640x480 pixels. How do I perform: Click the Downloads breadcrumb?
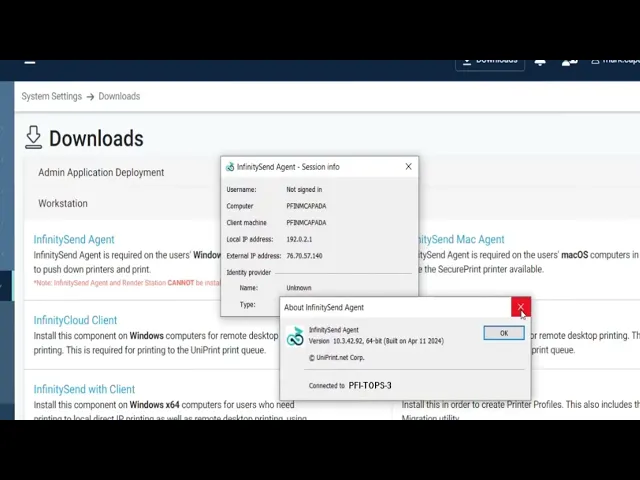(x=119, y=96)
